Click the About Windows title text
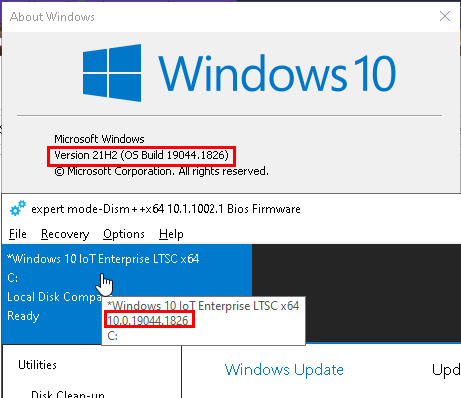 [x=52, y=17]
